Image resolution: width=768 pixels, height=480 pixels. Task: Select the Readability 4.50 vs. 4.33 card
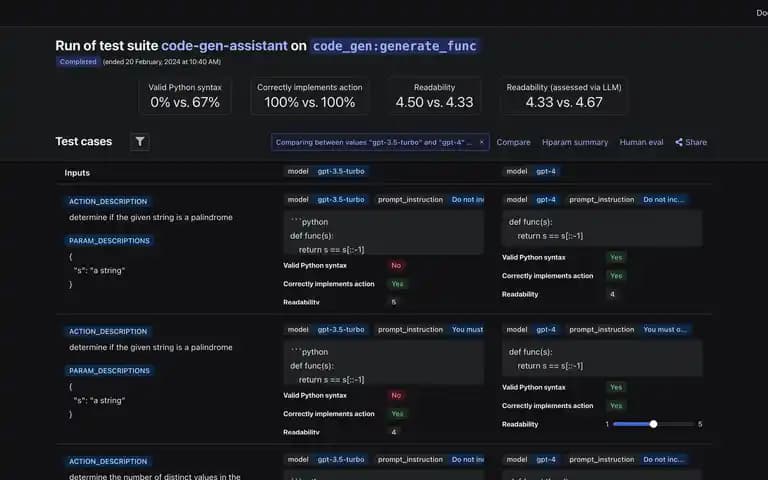pyautogui.click(x=434, y=96)
